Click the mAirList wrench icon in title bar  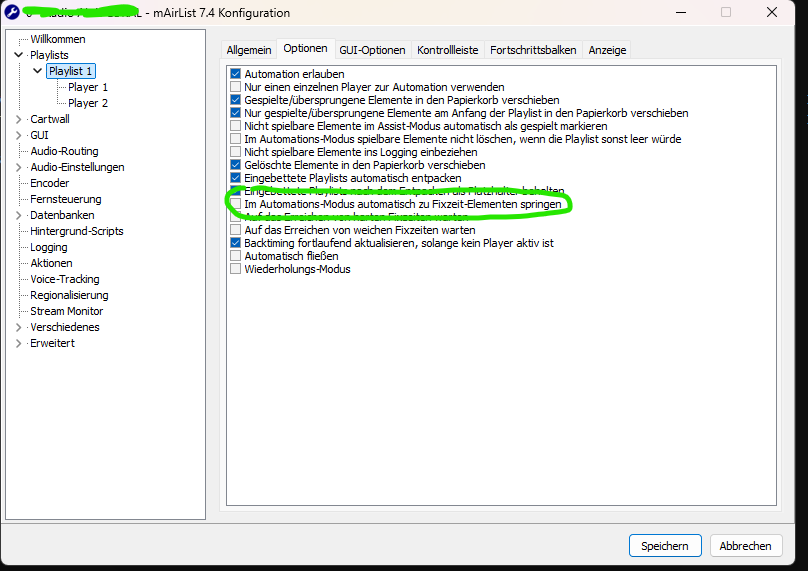(x=12, y=13)
